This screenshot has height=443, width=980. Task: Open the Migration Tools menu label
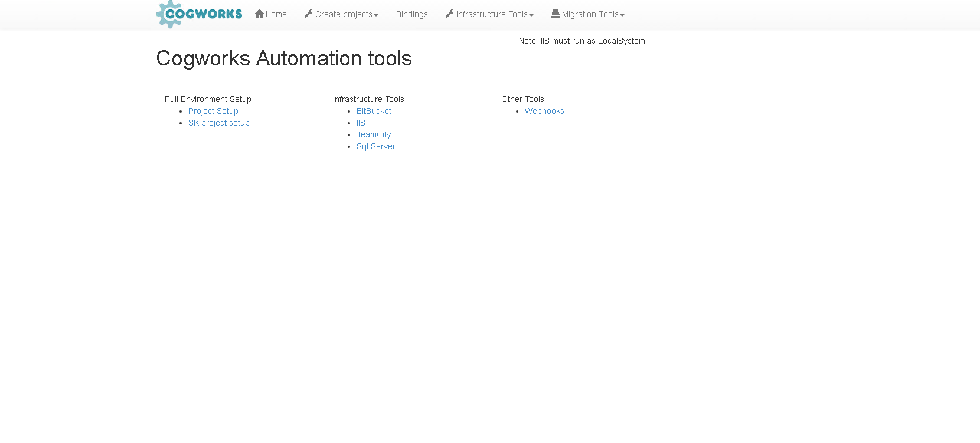[x=590, y=14]
